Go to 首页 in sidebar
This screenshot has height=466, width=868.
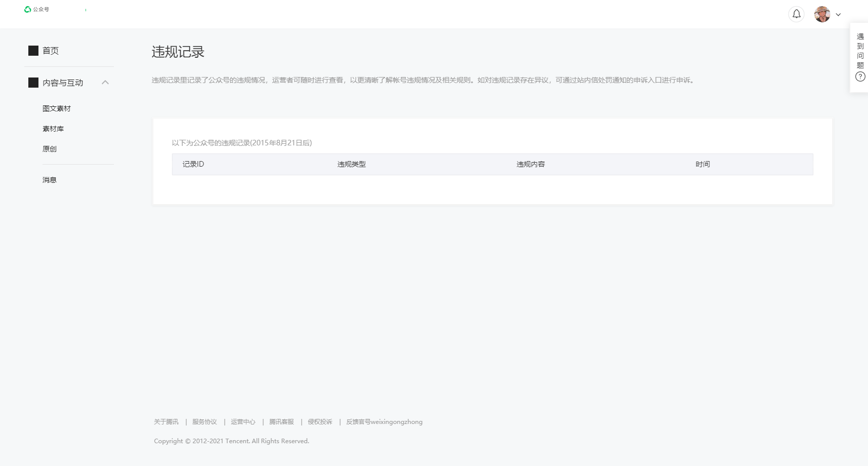[51, 51]
